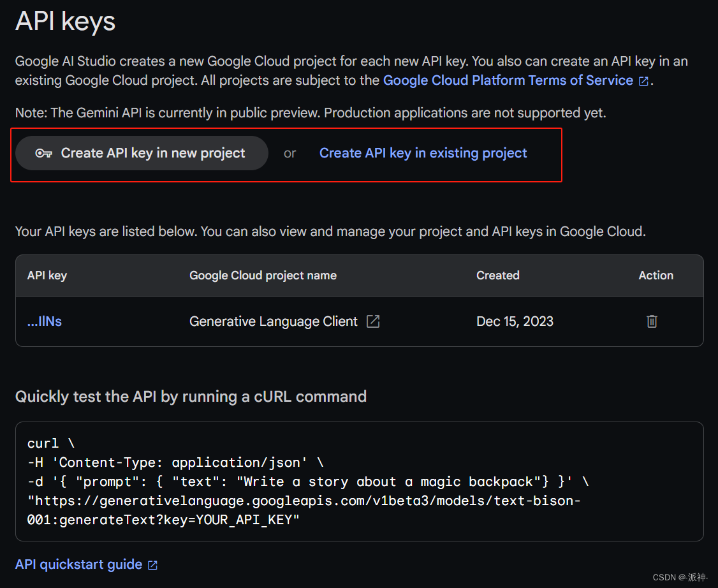Image resolution: width=718 pixels, height=588 pixels.
Task: Click the cURL command code block
Action: coord(360,481)
